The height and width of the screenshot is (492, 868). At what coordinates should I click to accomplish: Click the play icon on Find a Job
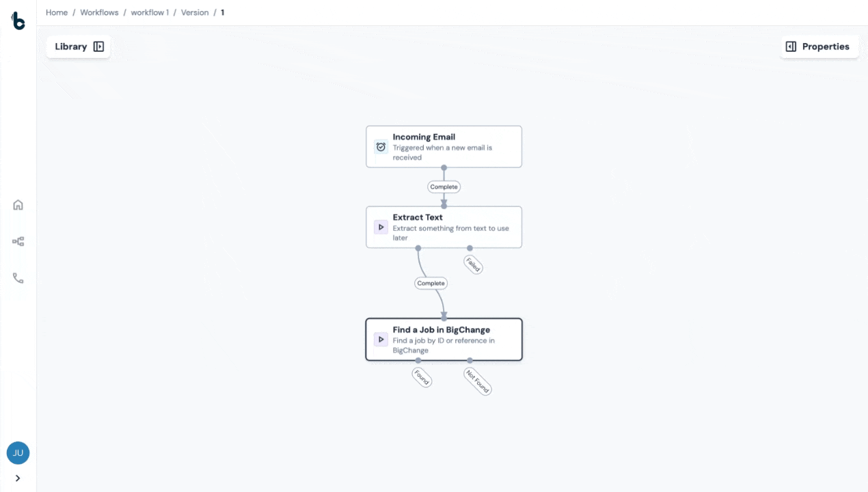381,340
